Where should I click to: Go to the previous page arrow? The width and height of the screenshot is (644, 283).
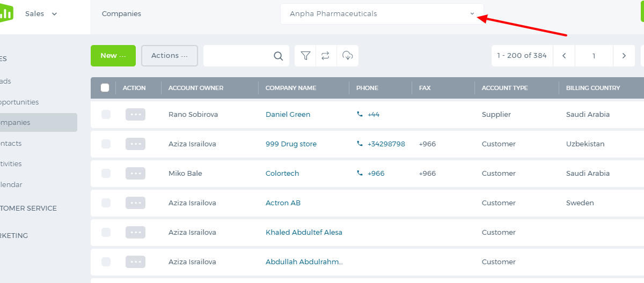[x=564, y=56]
